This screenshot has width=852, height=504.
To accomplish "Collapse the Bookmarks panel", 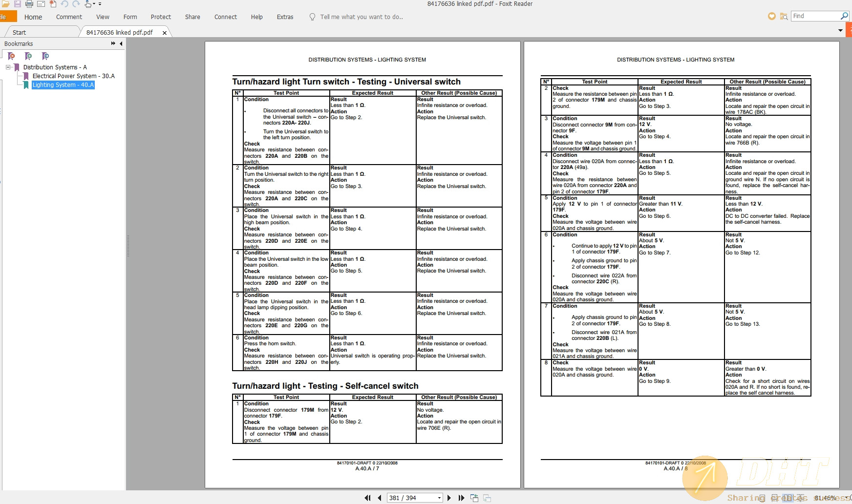I will 121,43.
